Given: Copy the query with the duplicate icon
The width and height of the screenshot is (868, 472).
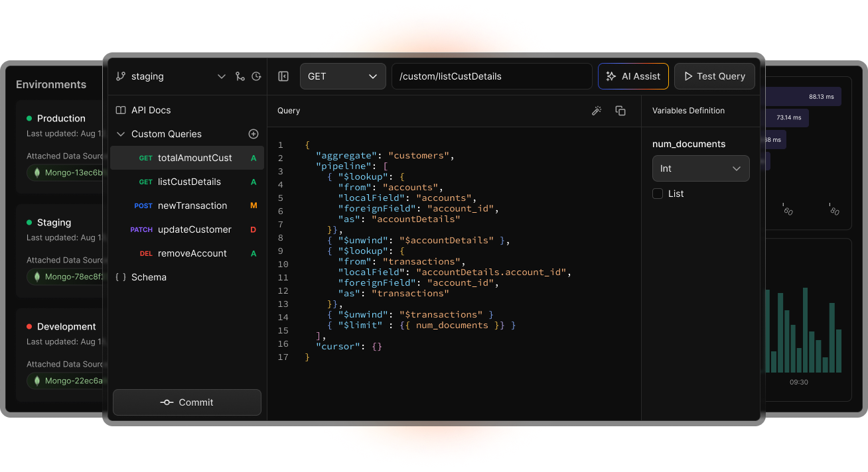Looking at the screenshot, I should tap(620, 111).
